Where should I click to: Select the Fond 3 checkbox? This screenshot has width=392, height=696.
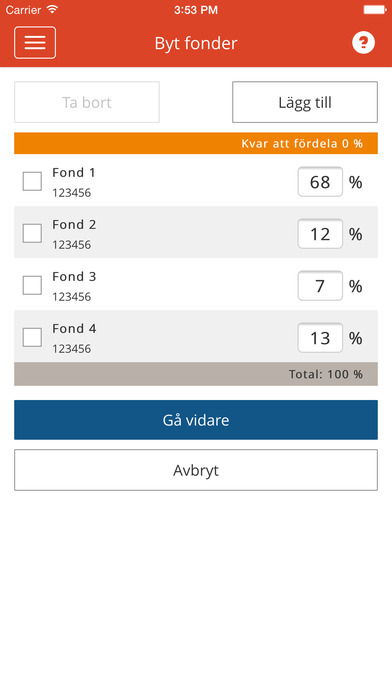(x=32, y=285)
